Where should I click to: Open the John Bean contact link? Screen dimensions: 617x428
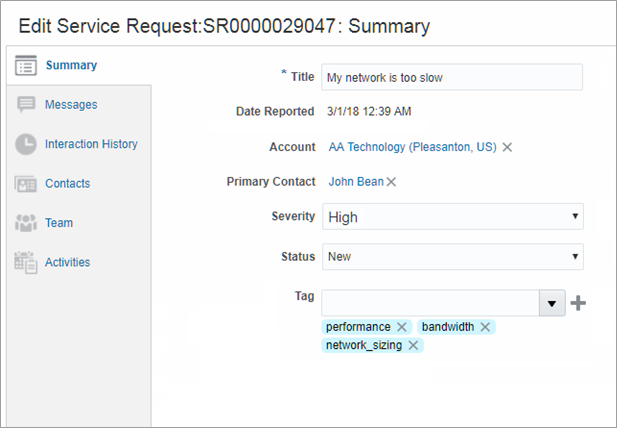[x=355, y=182]
